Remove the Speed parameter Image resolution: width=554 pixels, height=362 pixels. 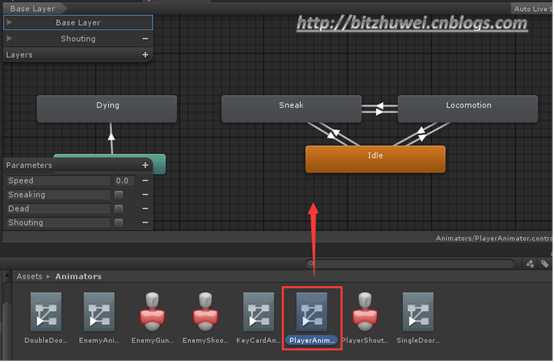[x=145, y=180]
